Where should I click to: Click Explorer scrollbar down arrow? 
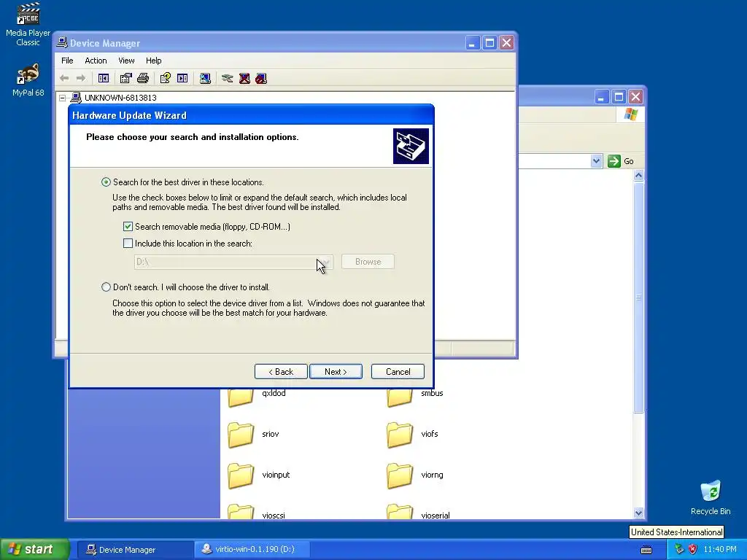[638, 513]
